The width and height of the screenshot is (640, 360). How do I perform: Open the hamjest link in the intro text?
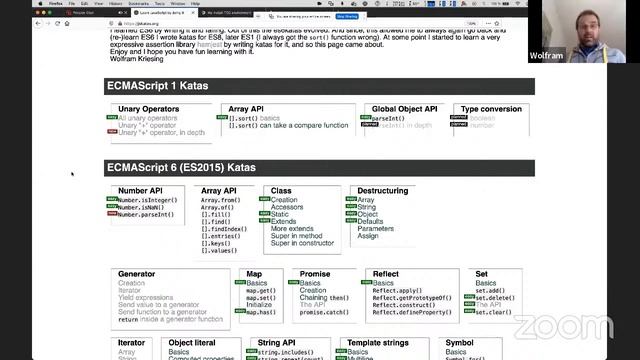pos(209,44)
